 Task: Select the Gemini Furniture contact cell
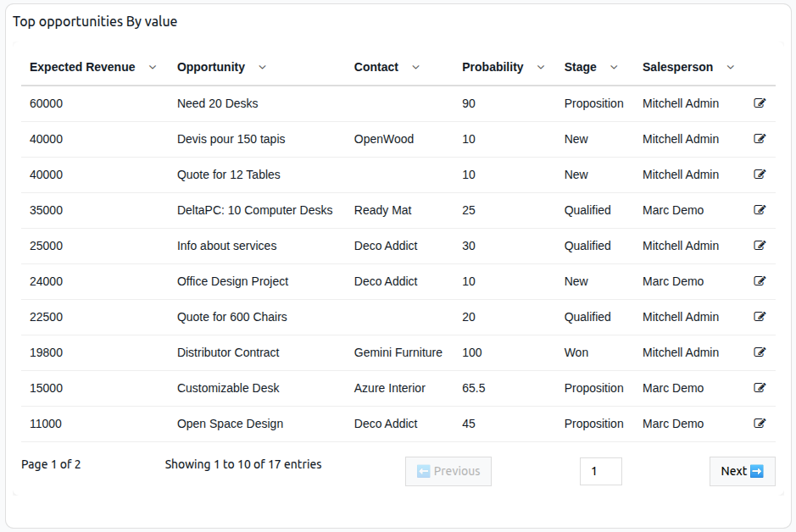(x=398, y=352)
